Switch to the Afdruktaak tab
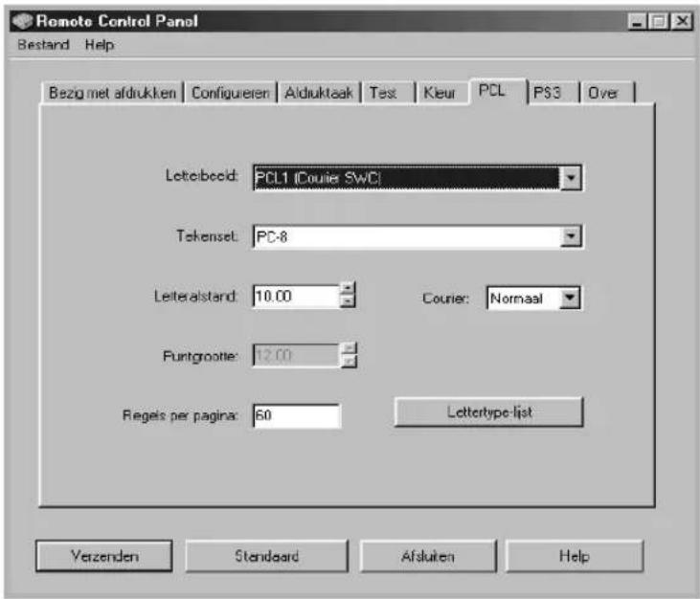Viewport: 700px width, 599px height. click(x=319, y=93)
